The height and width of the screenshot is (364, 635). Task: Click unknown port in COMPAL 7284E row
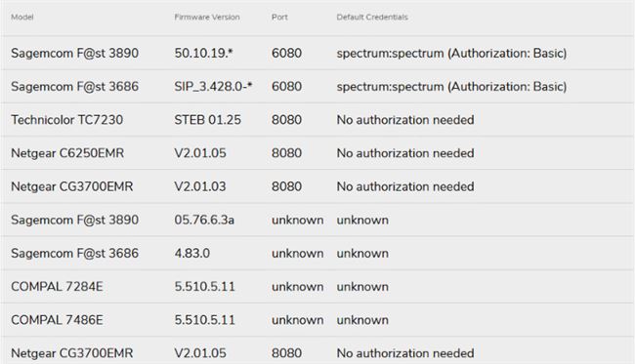click(x=298, y=286)
